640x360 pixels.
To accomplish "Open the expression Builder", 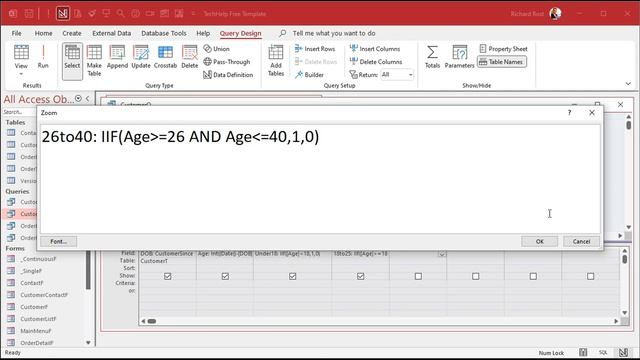I will 309,75.
